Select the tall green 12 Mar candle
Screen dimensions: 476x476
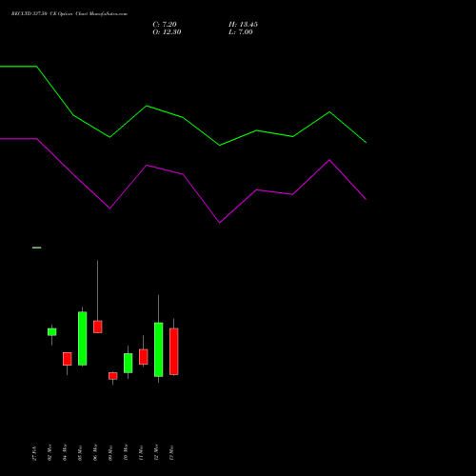click(159, 349)
